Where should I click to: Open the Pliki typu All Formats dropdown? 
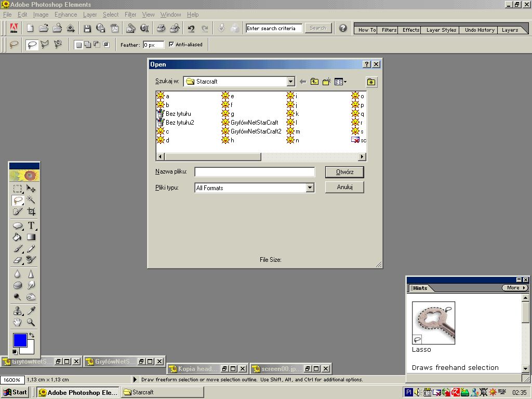310,188
